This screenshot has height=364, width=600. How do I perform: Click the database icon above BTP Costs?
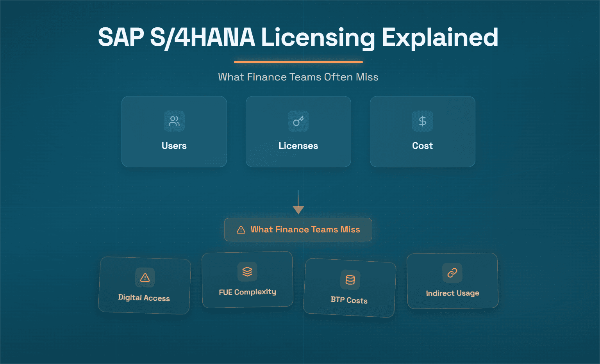[x=350, y=280]
